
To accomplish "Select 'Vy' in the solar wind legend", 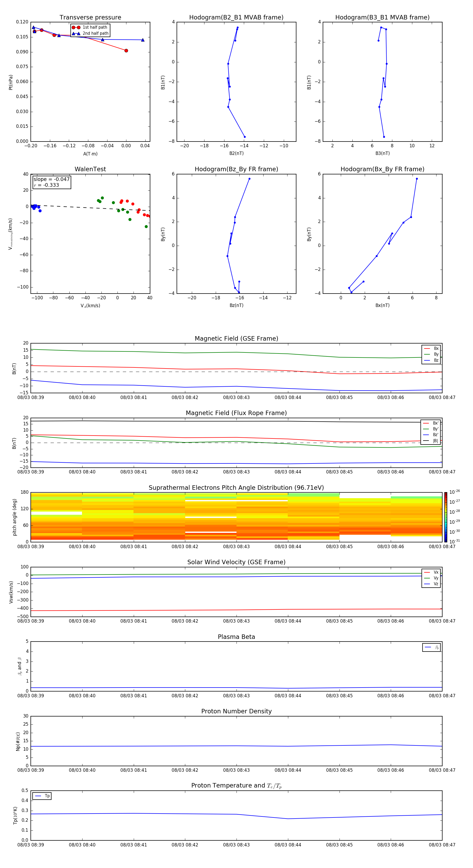I will coord(431,578).
